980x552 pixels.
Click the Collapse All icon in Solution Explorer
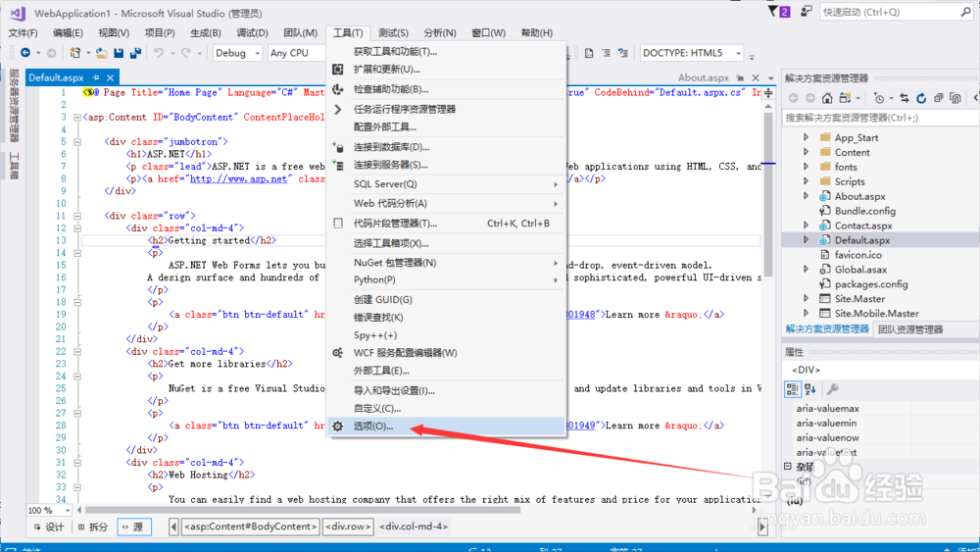938,98
